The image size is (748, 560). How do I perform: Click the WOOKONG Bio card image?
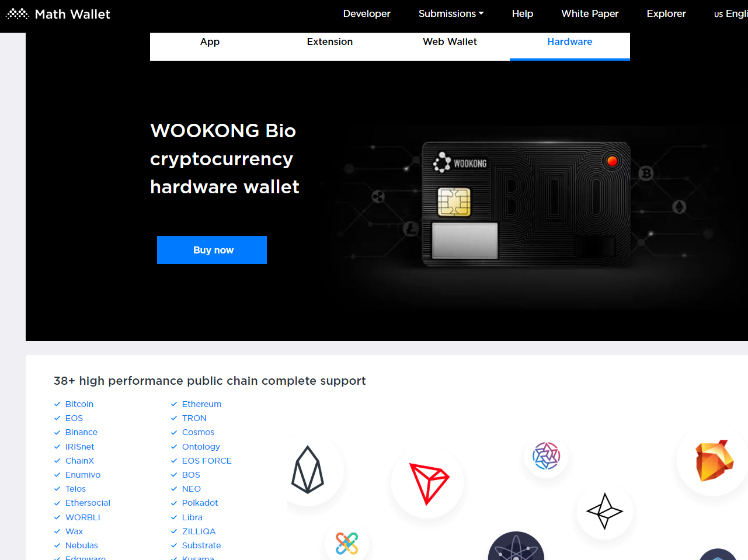click(526, 204)
